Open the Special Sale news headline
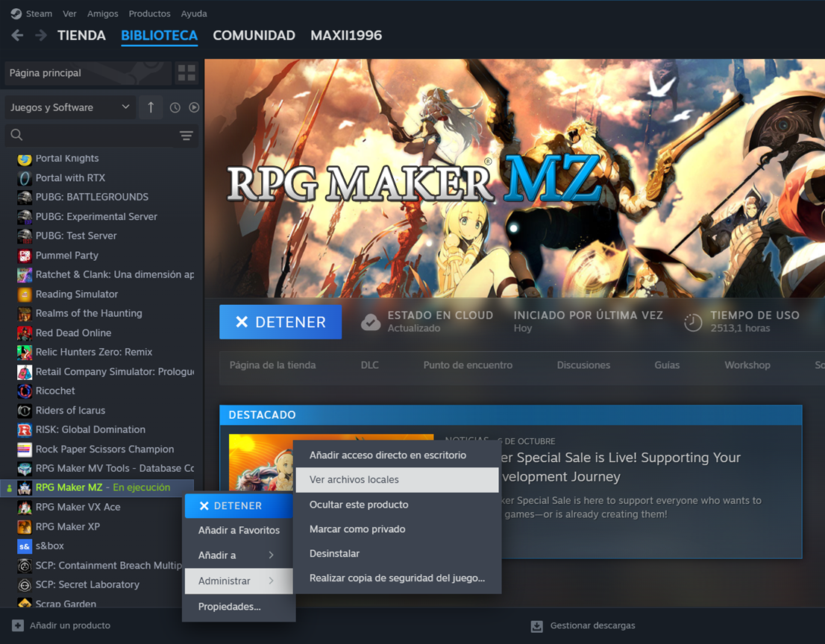The height and width of the screenshot is (644, 825). (621, 467)
